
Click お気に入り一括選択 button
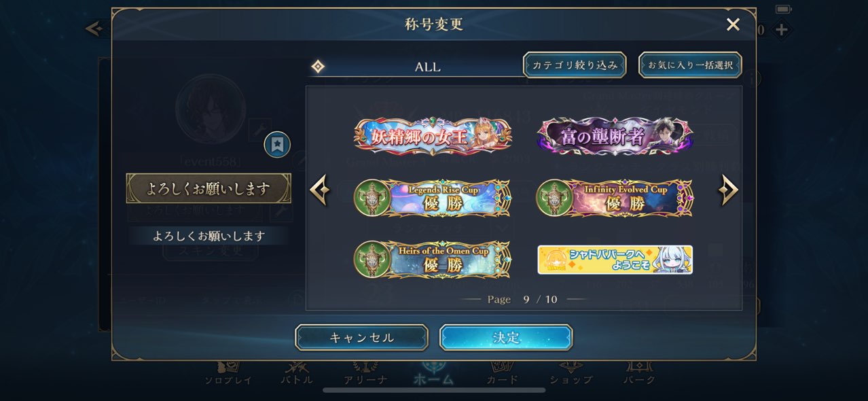(x=690, y=65)
